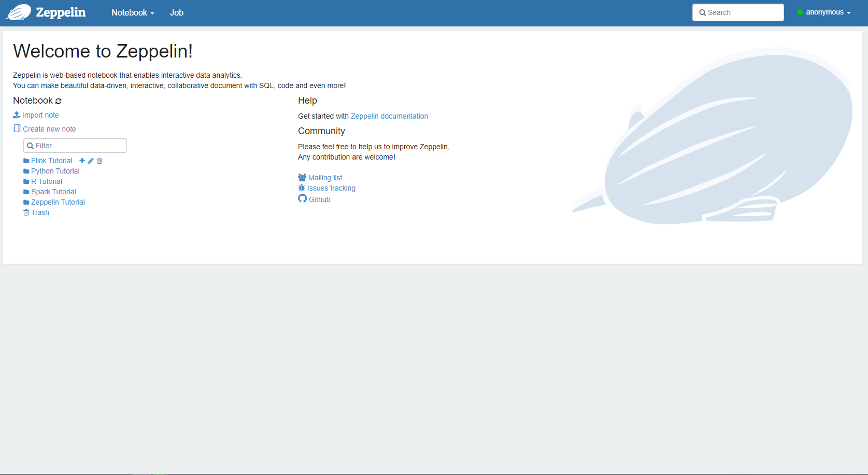Click the plus icon beside Flink Tutorial
The width and height of the screenshot is (868, 475).
click(82, 161)
